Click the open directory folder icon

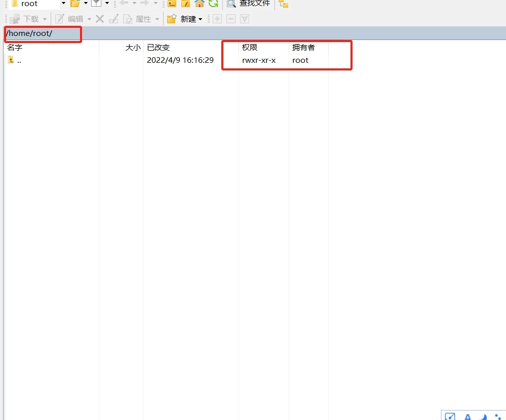click(75, 4)
